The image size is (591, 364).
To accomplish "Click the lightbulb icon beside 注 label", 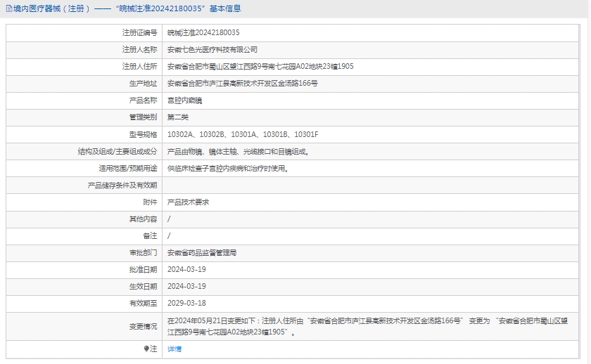I will coord(146,349).
